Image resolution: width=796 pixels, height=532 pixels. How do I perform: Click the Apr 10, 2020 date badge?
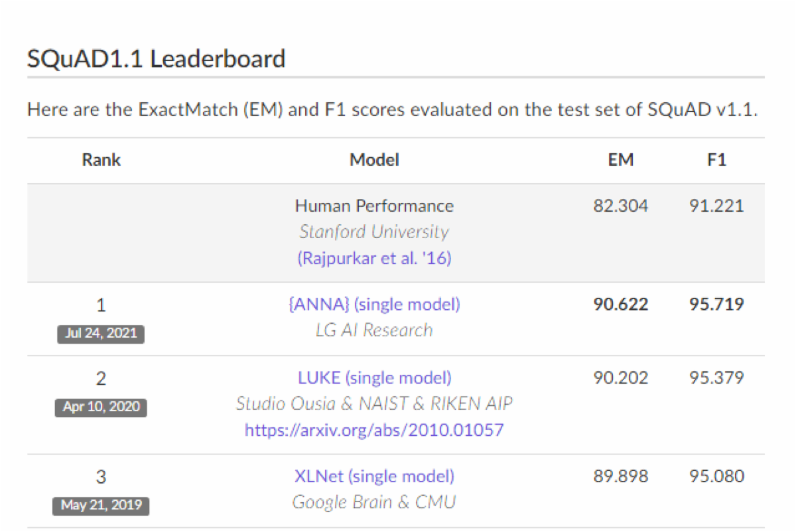pyautogui.click(x=101, y=407)
